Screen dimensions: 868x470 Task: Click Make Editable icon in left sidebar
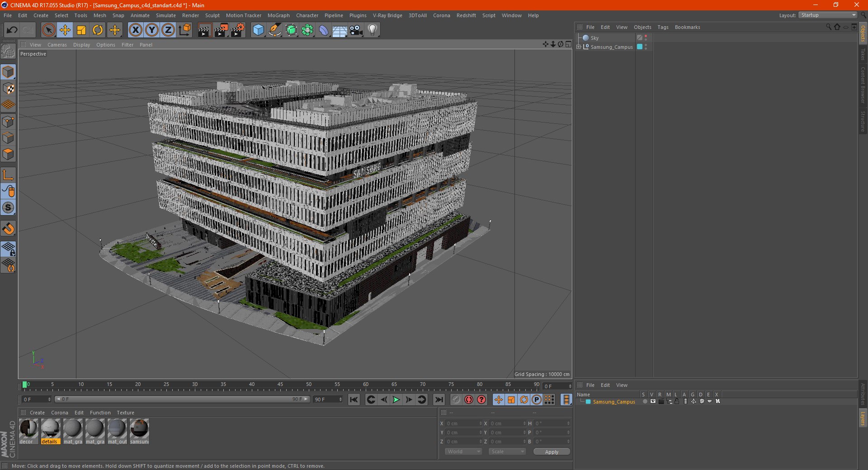click(8, 52)
